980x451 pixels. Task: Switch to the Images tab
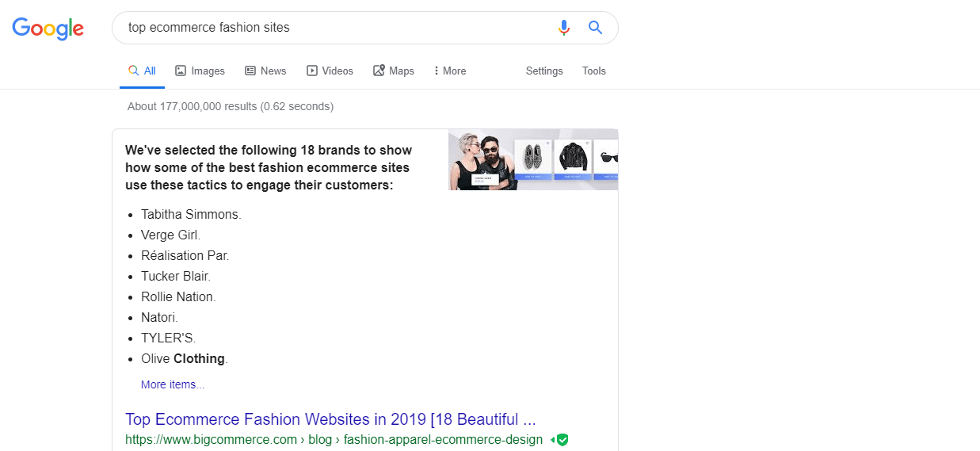tap(200, 71)
